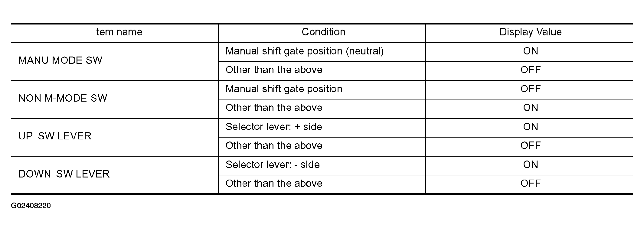Select the DOWN SW LEVER item cell

[x=64, y=174]
